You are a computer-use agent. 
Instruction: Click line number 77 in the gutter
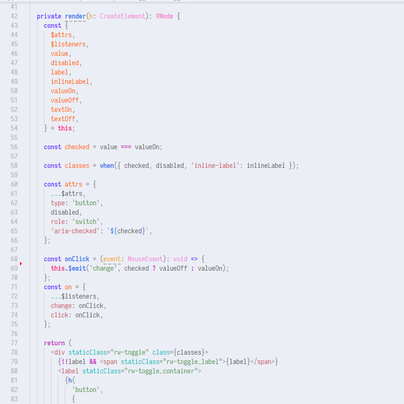tap(14, 343)
